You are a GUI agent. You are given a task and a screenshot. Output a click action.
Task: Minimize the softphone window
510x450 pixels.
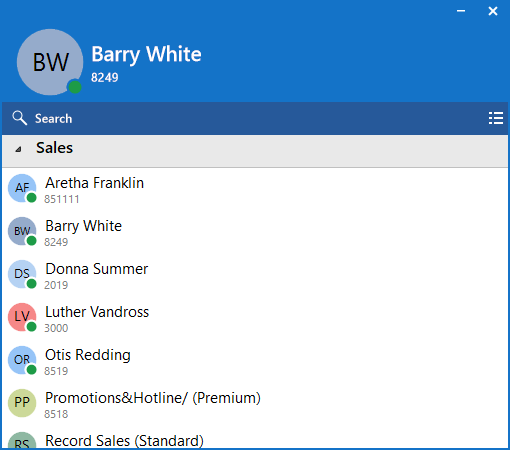coord(461,11)
